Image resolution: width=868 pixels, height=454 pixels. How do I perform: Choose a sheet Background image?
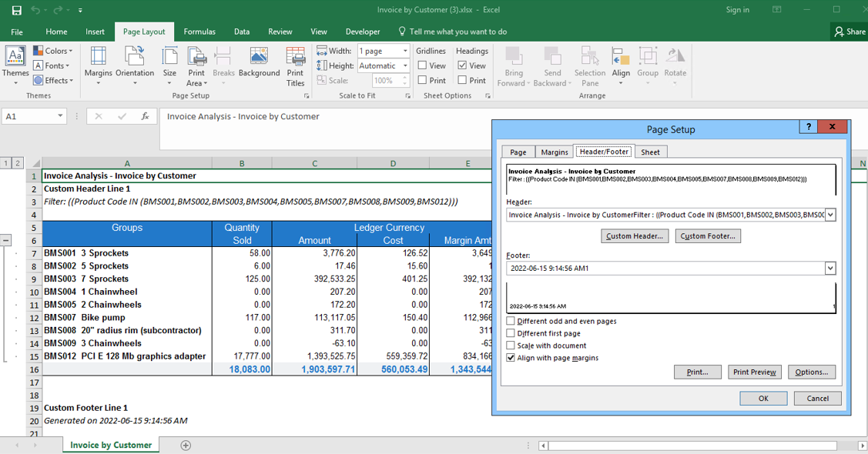point(259,63)
